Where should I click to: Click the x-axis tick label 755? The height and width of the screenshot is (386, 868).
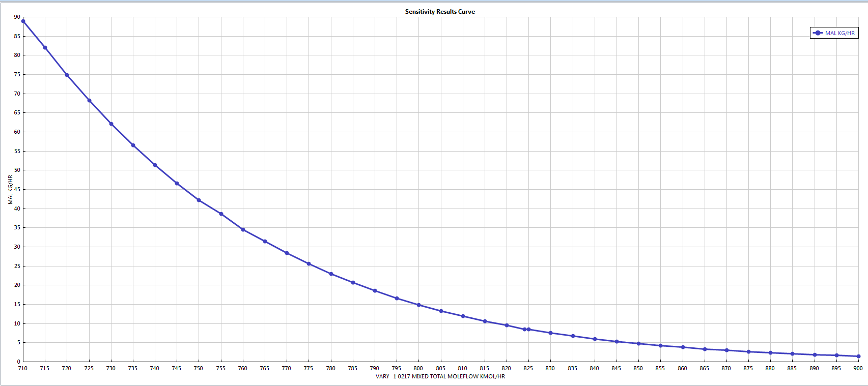click(x=220, y=368)
